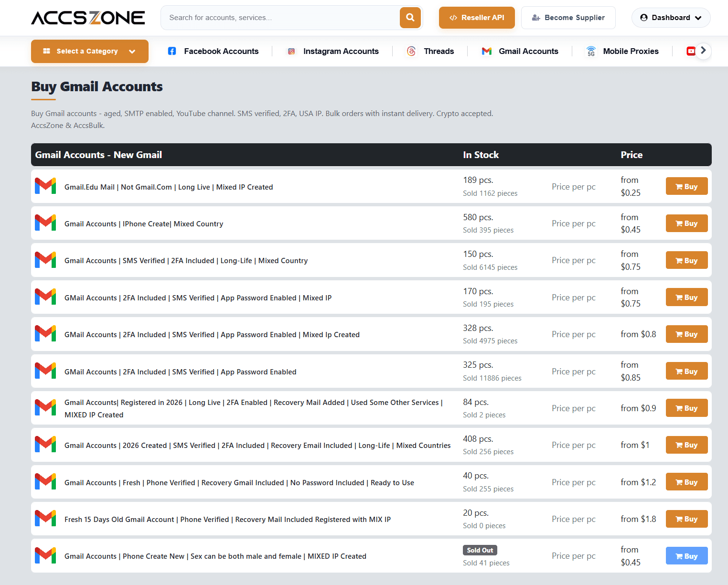Click the user icon in Dashboard button
728x585 pixels.
point(644,18)
